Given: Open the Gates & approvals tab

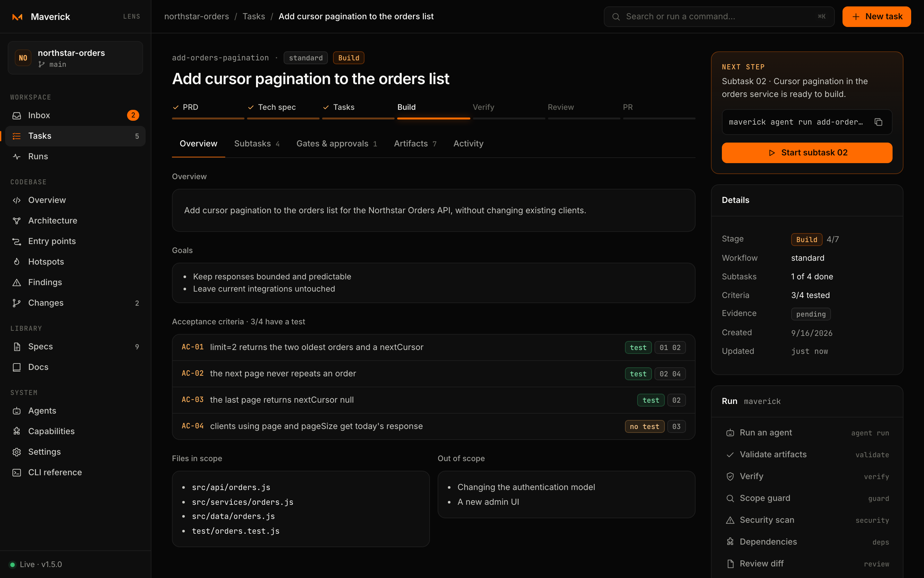Looking at the screenshot, I should 336,144.
